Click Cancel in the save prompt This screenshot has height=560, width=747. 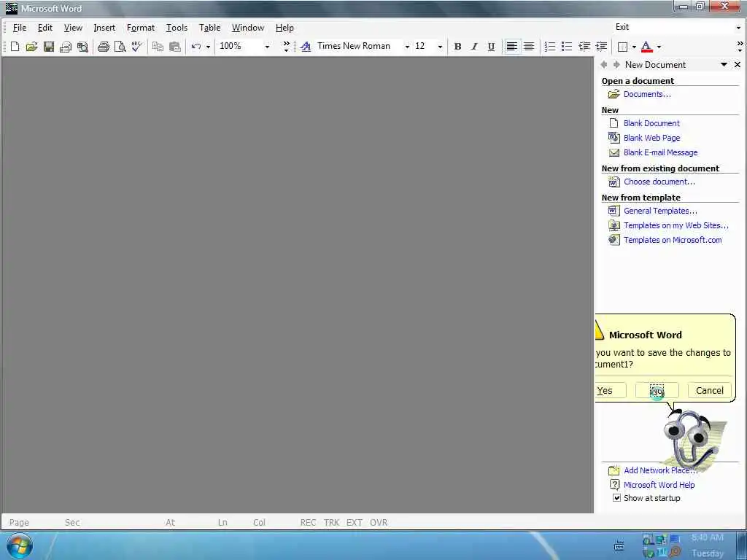click(709, 391)
